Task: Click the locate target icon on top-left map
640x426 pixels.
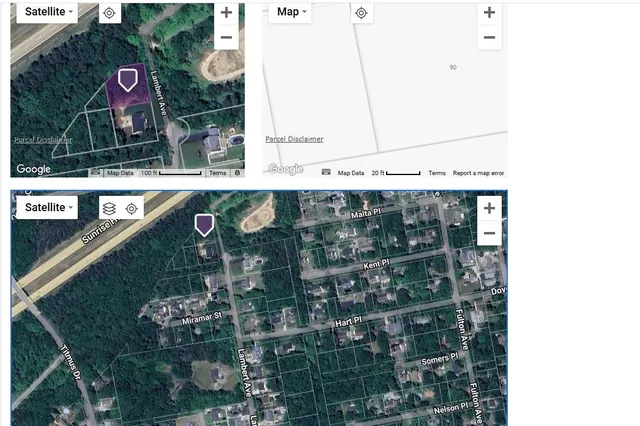Action: click(110, 13)
